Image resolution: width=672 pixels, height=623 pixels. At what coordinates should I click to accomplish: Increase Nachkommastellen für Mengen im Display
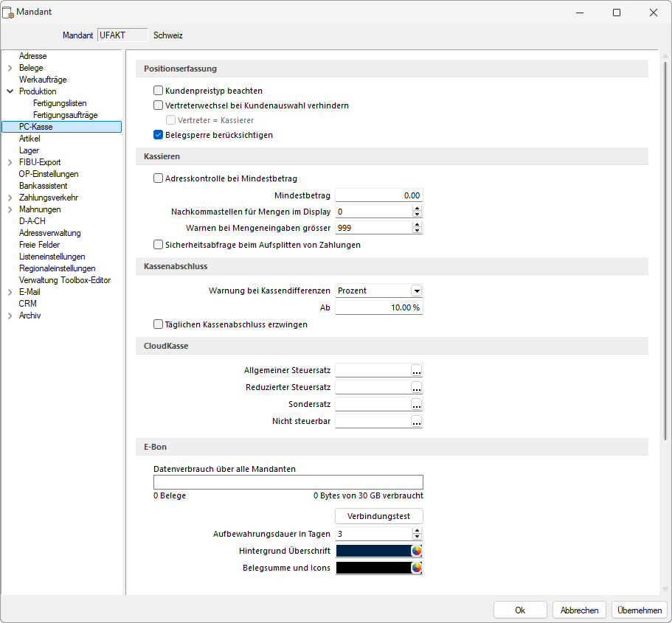(417, 209)
